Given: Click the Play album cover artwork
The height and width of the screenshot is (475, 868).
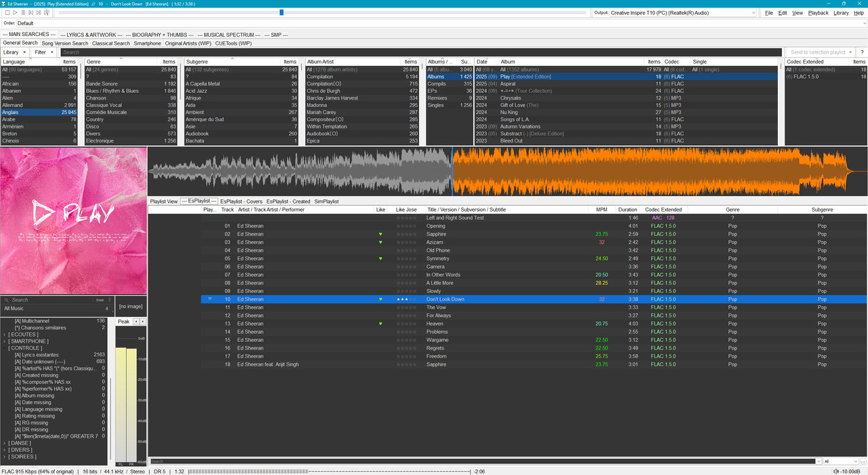Looking at the screenshot, I should pos(73,221).
